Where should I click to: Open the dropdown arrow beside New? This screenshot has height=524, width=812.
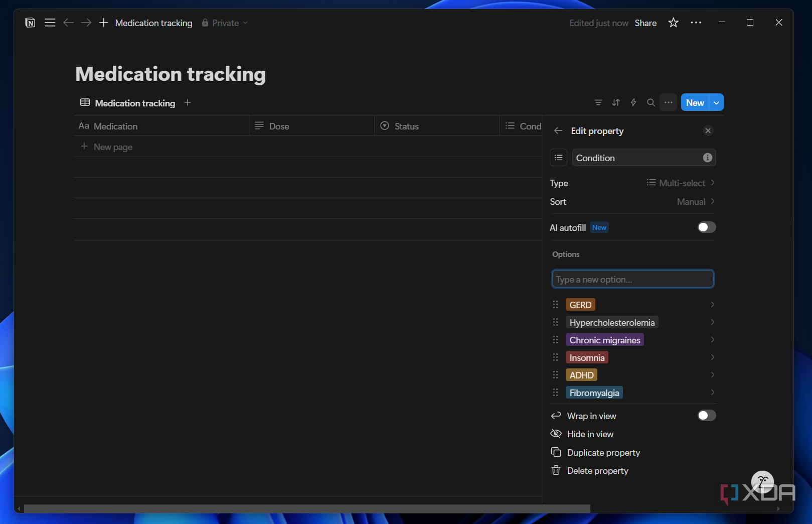(x=716, y=102)
